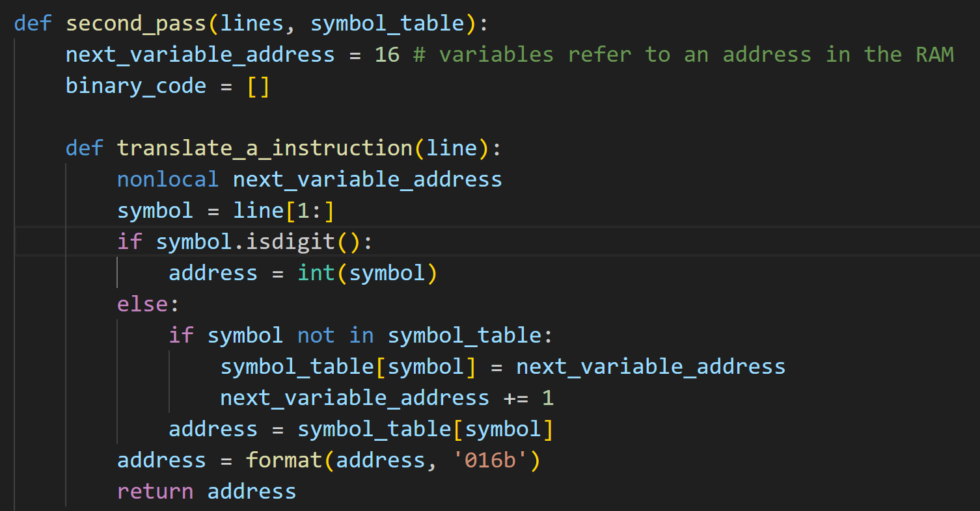Click the if keyword before symbol.isdigit

pos(129,242)
